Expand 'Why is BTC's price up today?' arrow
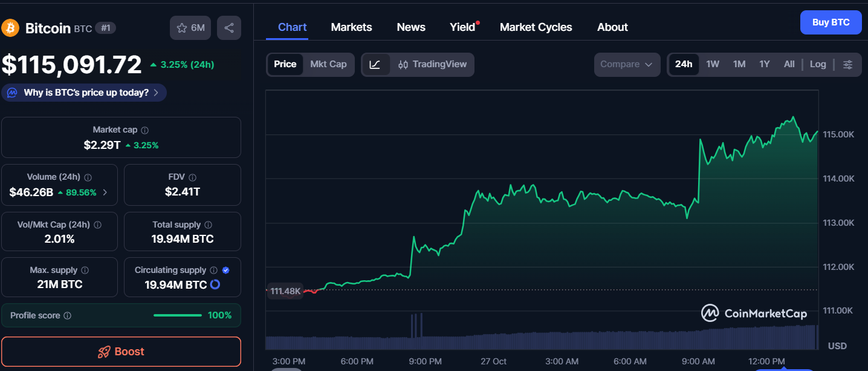The height and width of the screenshot is (371, 868). pos(156,93)
